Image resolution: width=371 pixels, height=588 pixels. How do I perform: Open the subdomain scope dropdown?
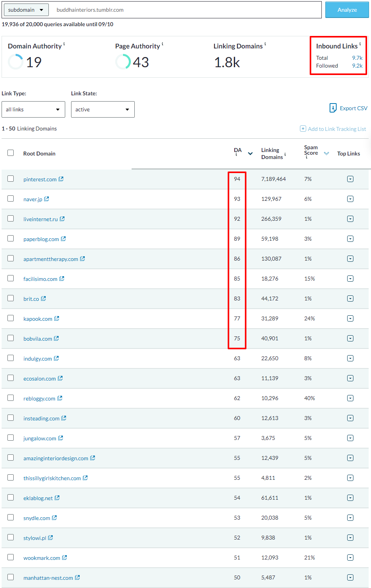(x=26, y=10)
